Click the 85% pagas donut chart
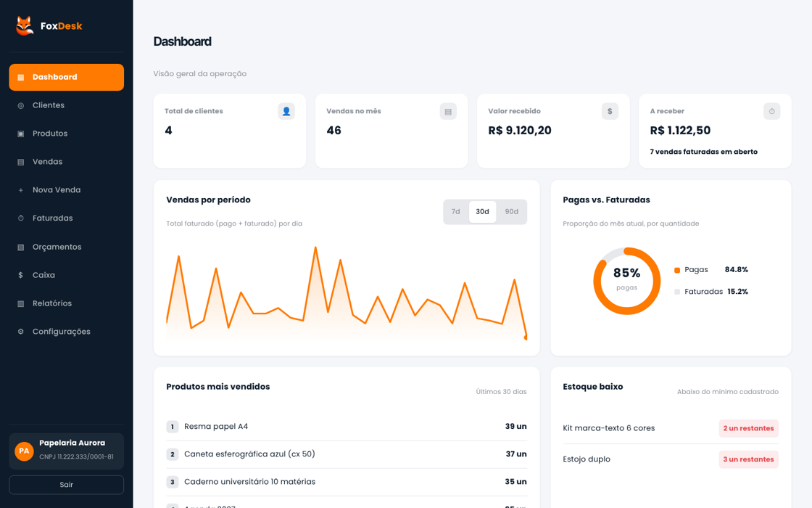 click(626, 281)
